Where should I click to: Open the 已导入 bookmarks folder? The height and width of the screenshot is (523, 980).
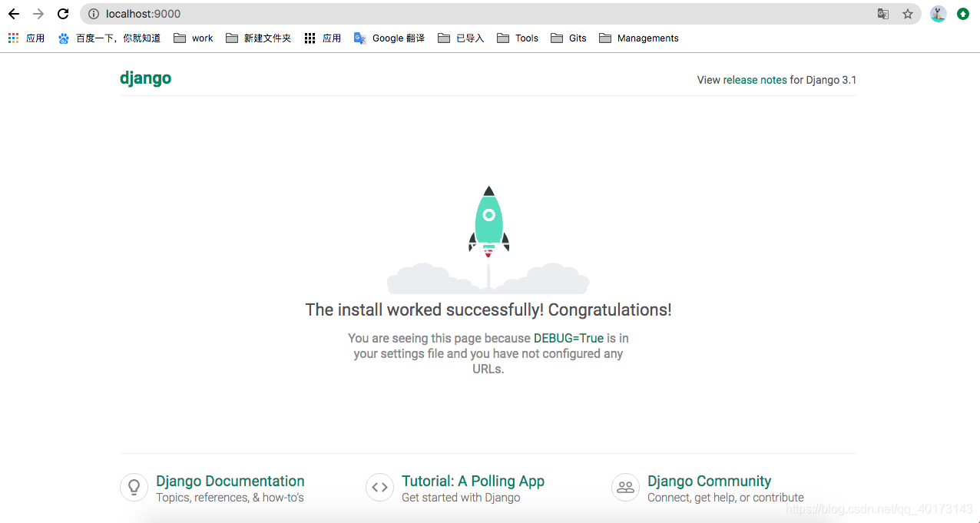pos(461,38)
